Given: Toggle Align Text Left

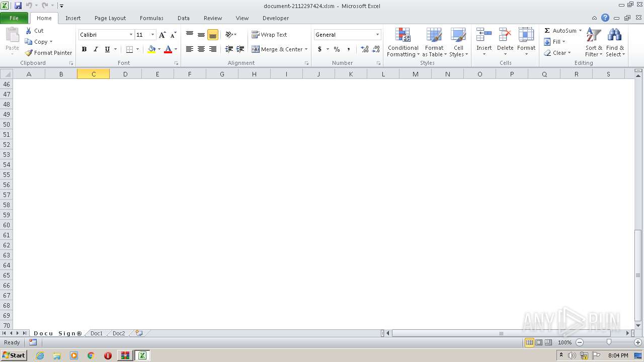Looking at the screenshot, I should 190,49.
